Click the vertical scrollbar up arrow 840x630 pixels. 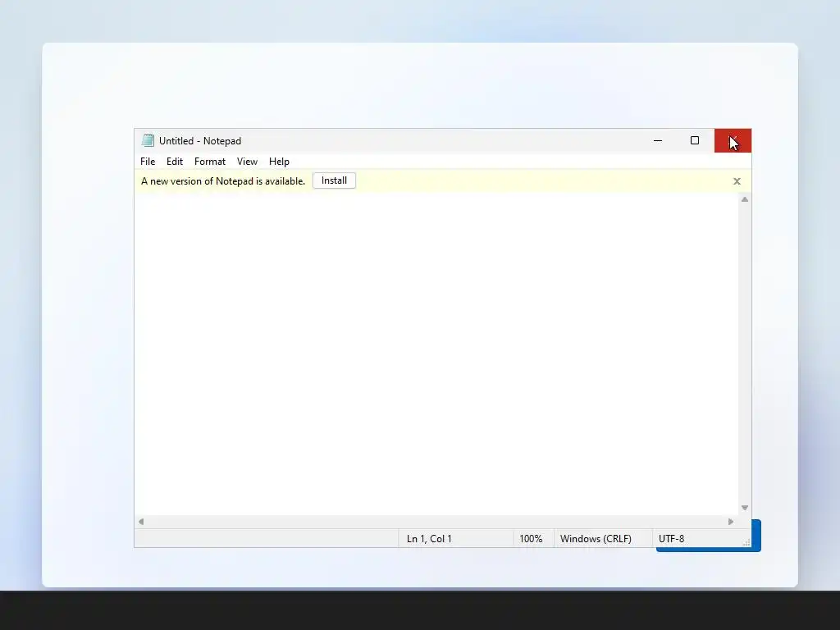point(745,199)
